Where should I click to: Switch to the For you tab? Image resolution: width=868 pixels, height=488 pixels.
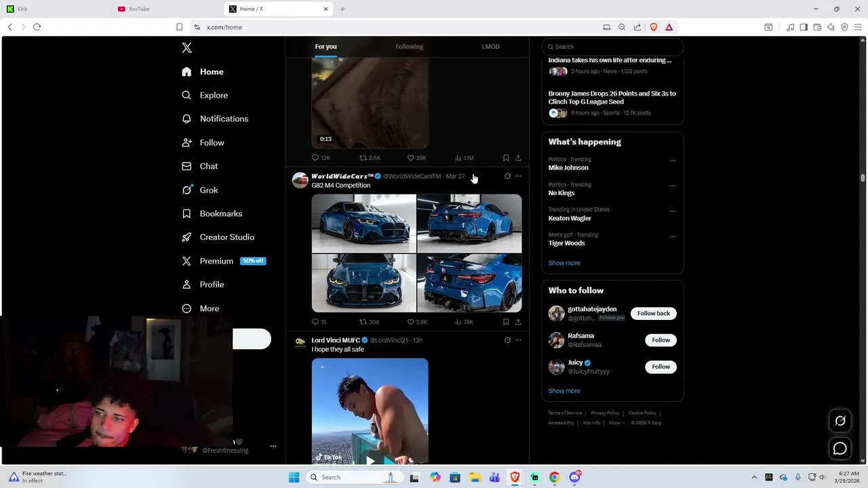[325, 47]
